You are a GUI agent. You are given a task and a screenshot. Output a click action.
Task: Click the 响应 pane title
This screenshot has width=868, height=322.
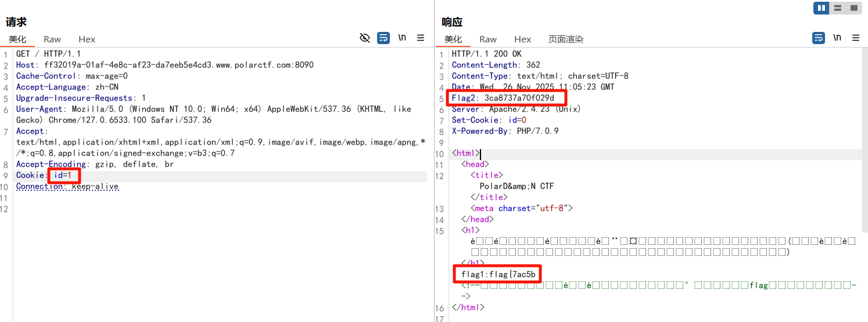tap(452, 22)
